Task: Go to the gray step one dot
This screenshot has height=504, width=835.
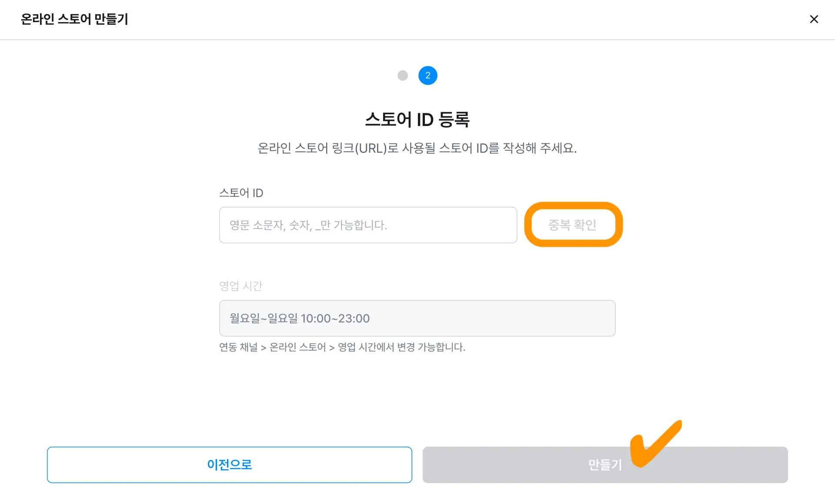Action: [403, 76]
